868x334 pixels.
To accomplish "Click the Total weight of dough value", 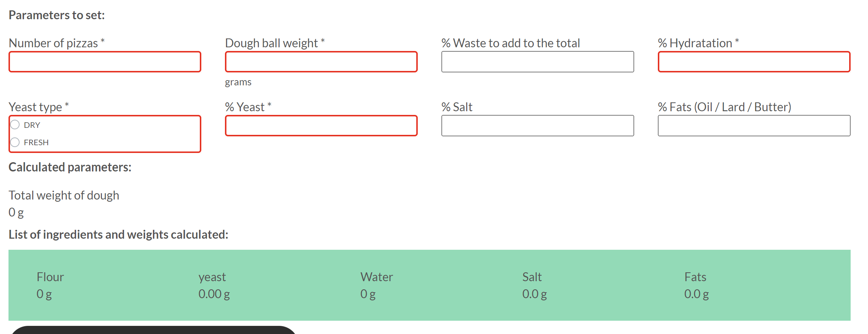I will (x=16, y=212).
